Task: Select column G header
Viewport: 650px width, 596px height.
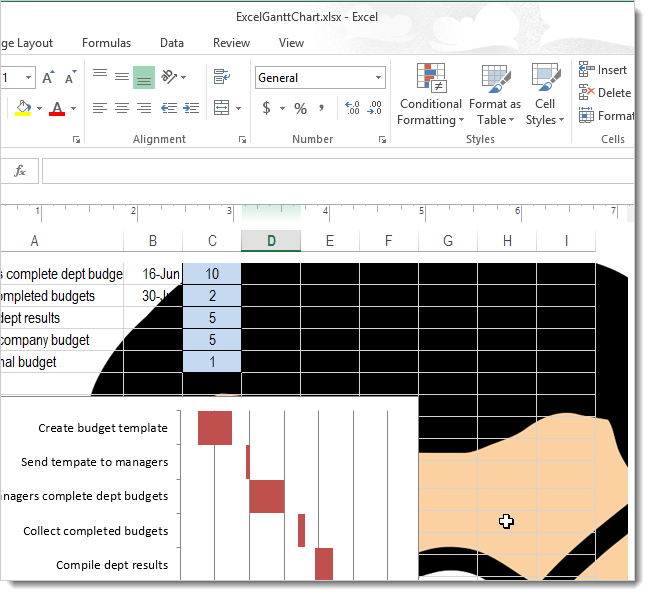Action: (448, 241)
